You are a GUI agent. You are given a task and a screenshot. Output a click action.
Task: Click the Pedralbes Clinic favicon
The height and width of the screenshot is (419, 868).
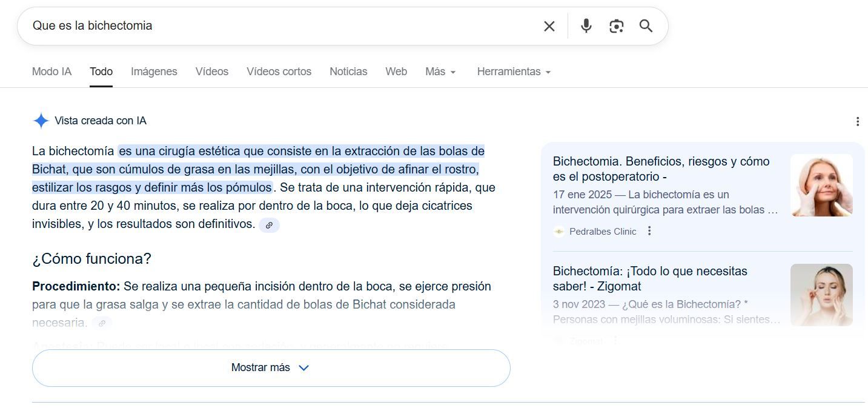(x=558, y=232)
